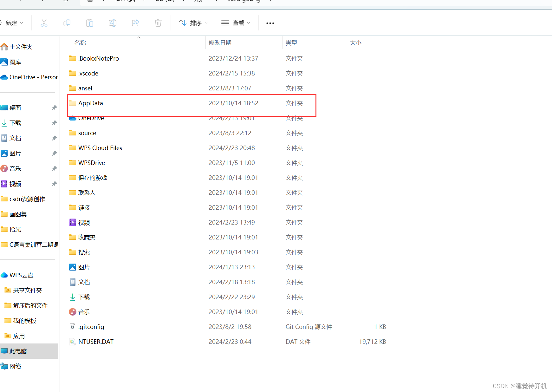Open 应用 under WPS云盘
The width and height of the screenshot is (552, 392).
[x=15, y=336]
